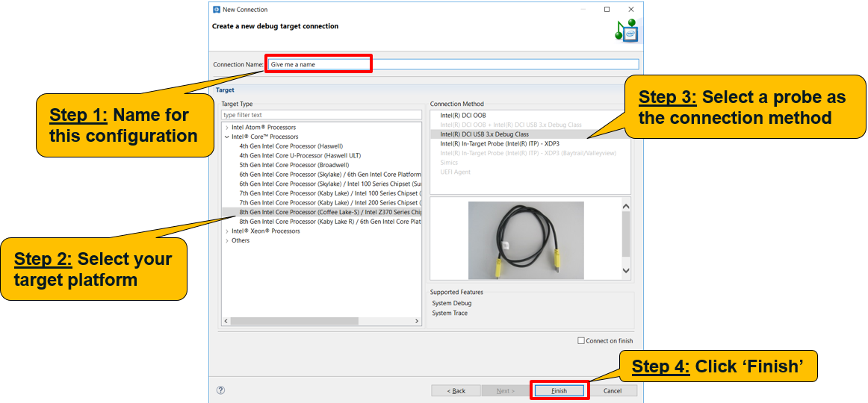Click the Finish button
Screen dimensions: 868x403
tap(559, 391)
